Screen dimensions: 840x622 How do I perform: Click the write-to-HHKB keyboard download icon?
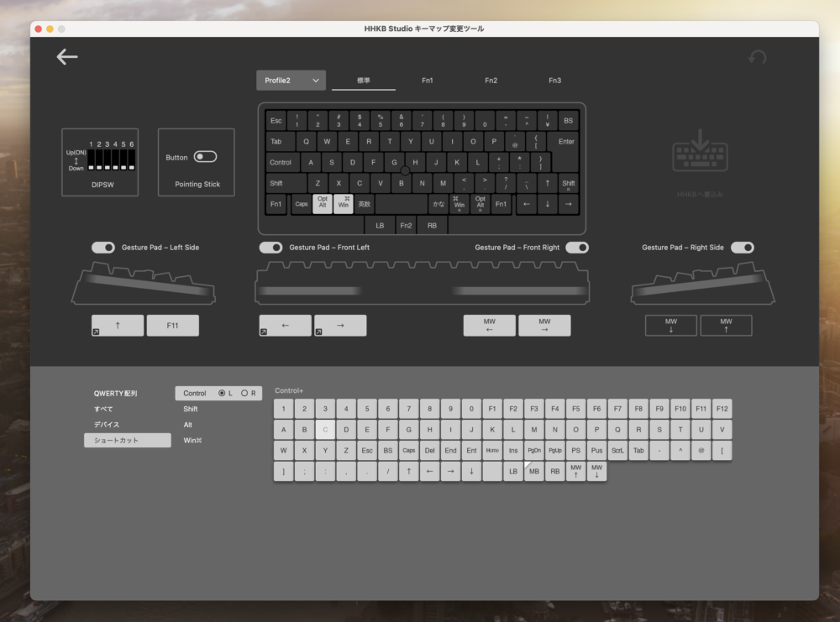tap(700, 157)
